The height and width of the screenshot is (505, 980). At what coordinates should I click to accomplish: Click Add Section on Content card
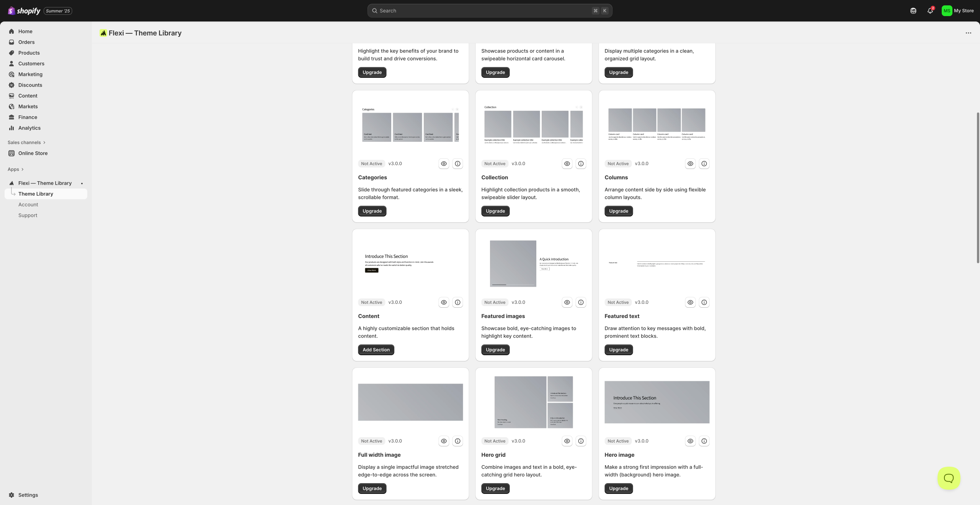coord(376,350)
